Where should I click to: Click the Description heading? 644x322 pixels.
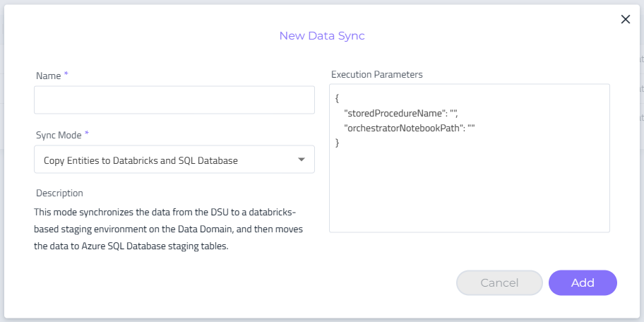(x=59, y=193)
